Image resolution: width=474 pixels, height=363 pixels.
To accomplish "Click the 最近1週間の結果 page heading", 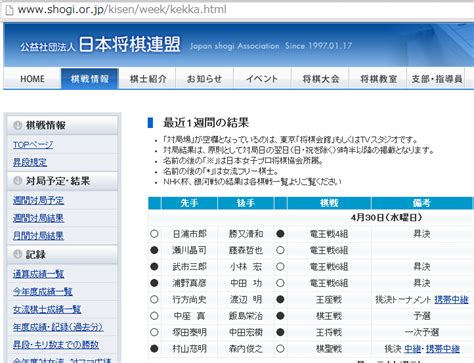I will (206, 123).
